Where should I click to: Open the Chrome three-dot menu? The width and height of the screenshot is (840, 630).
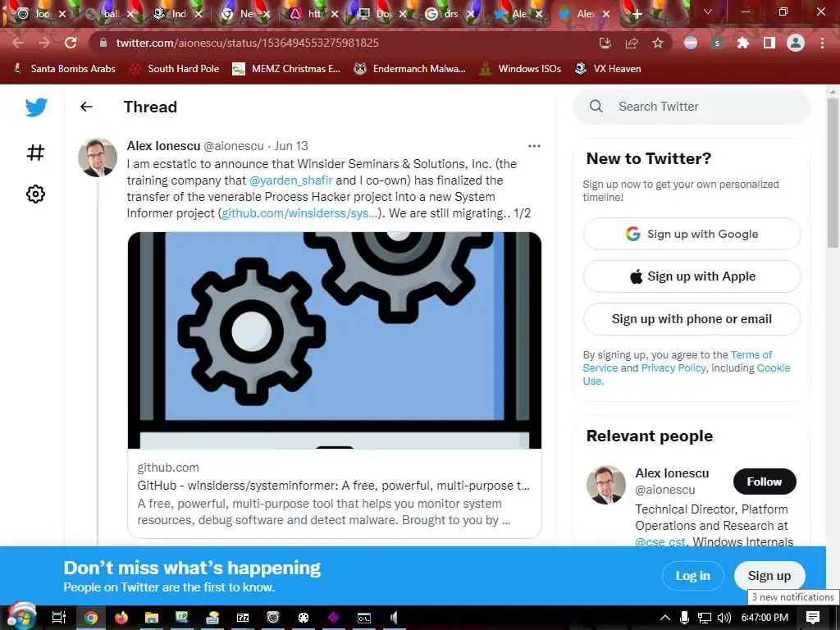822,43
